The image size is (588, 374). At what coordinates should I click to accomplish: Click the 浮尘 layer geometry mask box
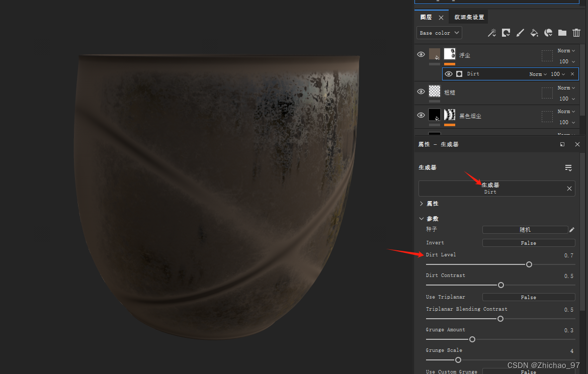[x=547, y=56]
